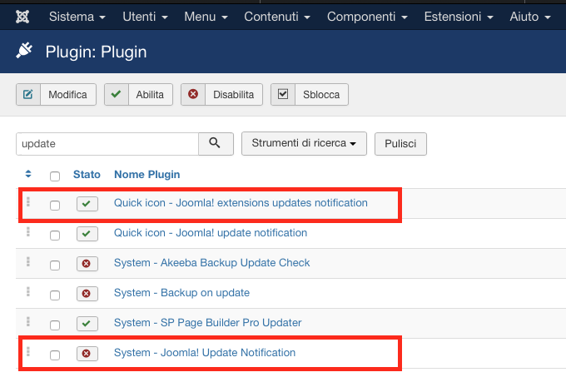Screen dimensions: 566x392
Task: Enable System - Joomla! Update Notification status
Action: click(x=87, y=354)
